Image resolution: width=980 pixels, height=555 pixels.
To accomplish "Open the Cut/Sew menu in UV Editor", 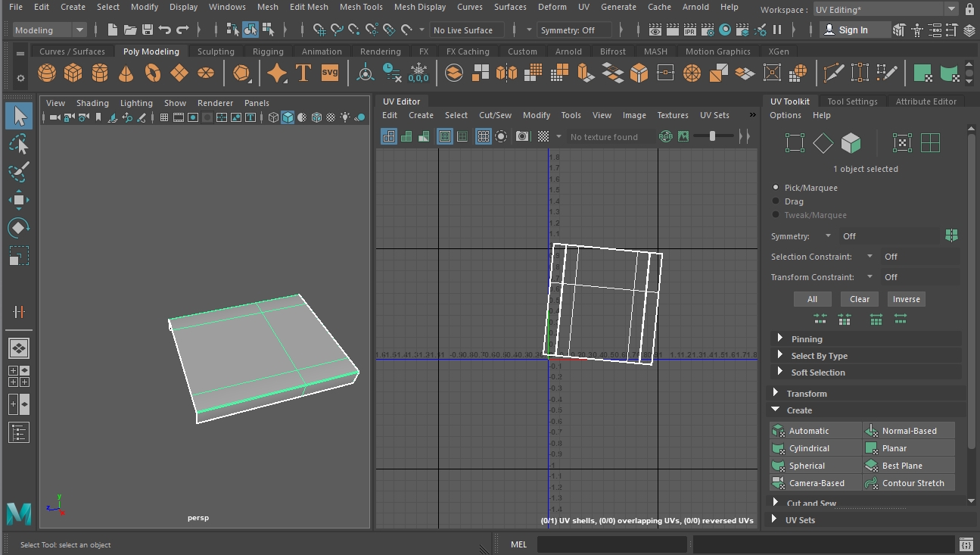I will click(495, 115).
